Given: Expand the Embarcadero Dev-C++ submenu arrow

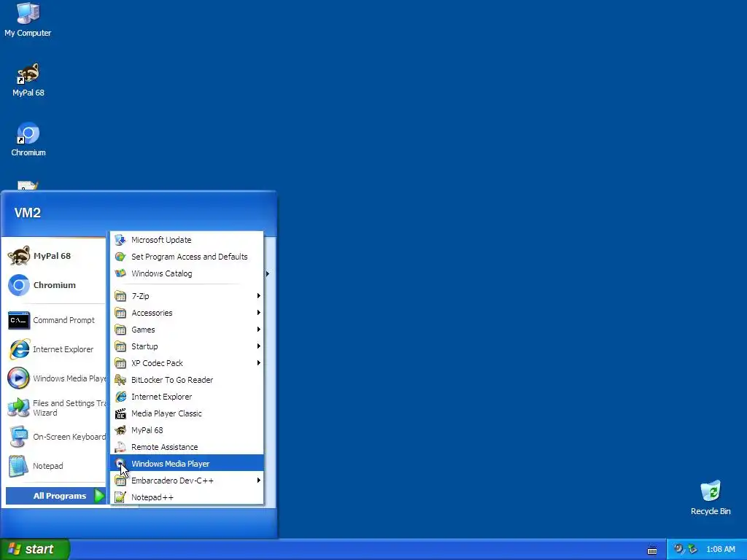Looking at the screenshot, I should pyautogui.click(x=259, y=480).
